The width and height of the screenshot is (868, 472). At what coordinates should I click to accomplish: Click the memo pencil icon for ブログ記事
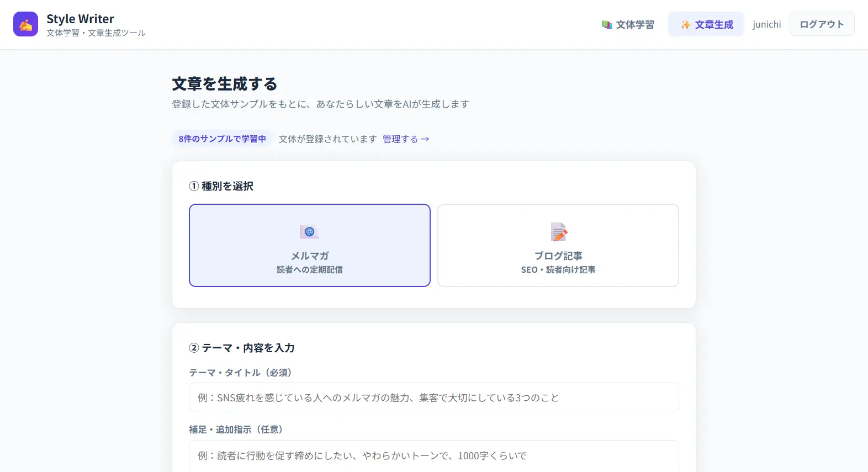558,232
